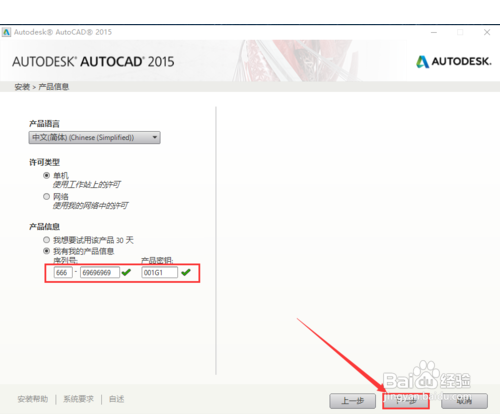This screenshot has width=500, height=414.
Task: Click the green check mark beside the product key
Action: pos(186,272)
